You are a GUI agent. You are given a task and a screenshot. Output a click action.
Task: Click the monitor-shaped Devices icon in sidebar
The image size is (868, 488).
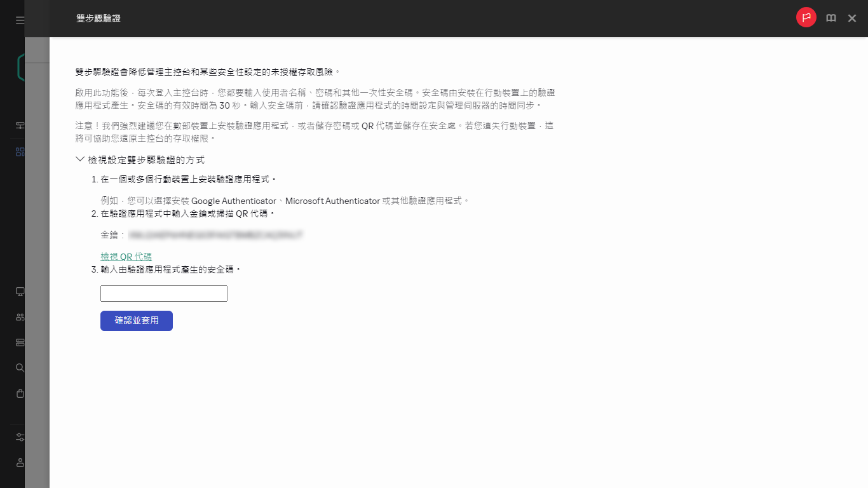(x=20, y=291)
